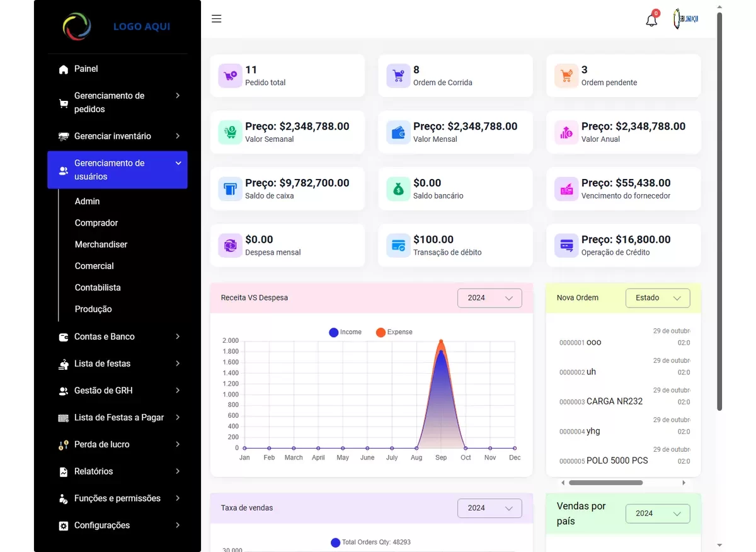Select Admin under user management
The width and height of the screenshot is (756, 552).
(88, 201)
